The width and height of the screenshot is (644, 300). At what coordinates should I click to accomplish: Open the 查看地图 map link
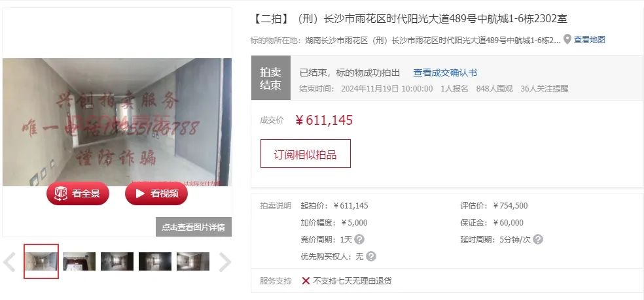(x=590, y=40)
